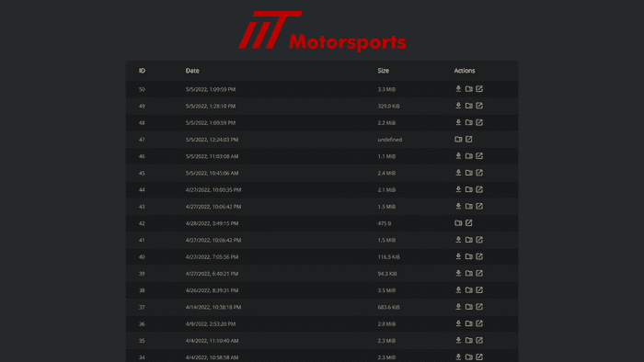
Task: Click the '116.5 KiB' size cell
Action: (388, 257)
